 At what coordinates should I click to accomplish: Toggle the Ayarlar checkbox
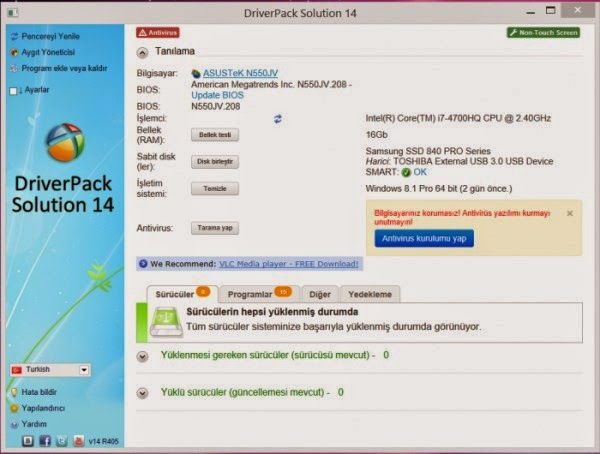[x=13, y=91]
